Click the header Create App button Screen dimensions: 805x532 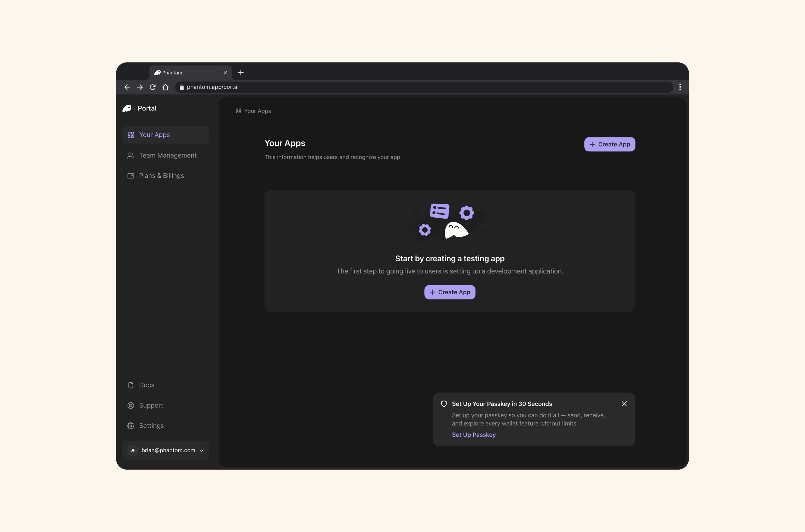click(x=610, y=145)
